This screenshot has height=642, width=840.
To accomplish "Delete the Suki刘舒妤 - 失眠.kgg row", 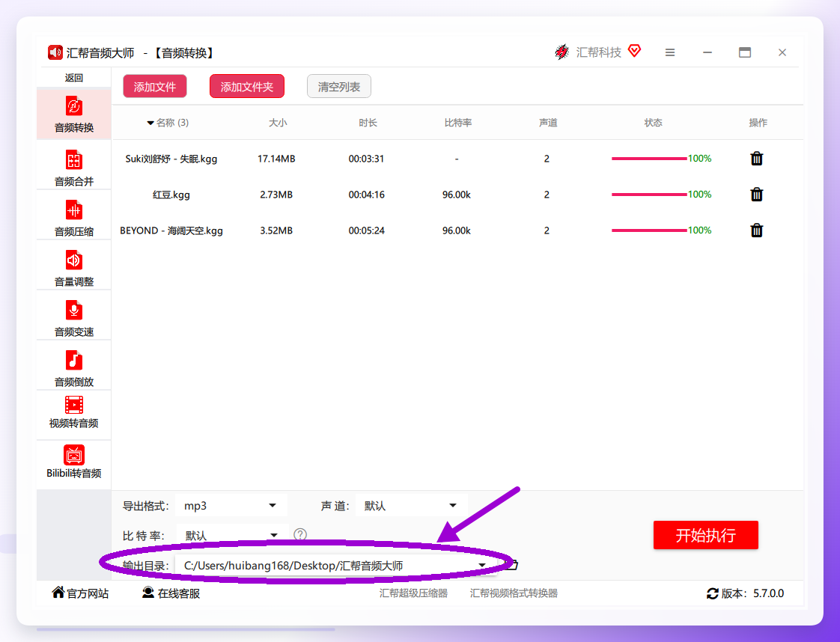I will coord(756,159).
